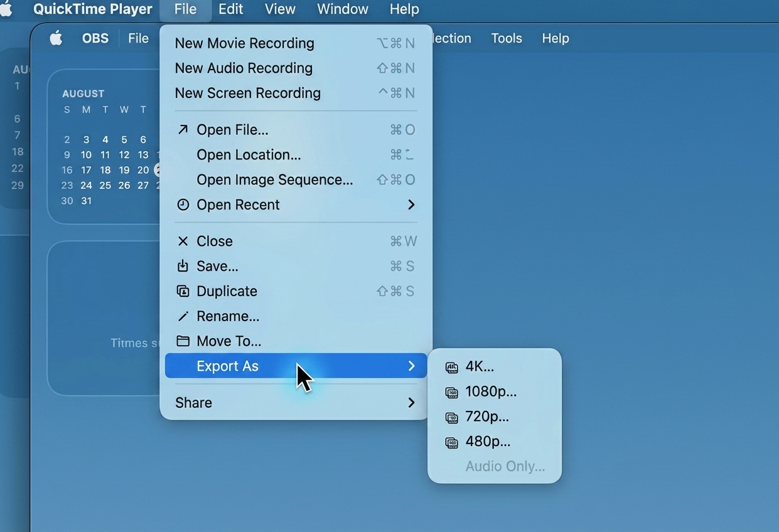Click the Open File arrow icon
Image resolution: width=779 pixels, height=532 pixels.
click(183, 130)
